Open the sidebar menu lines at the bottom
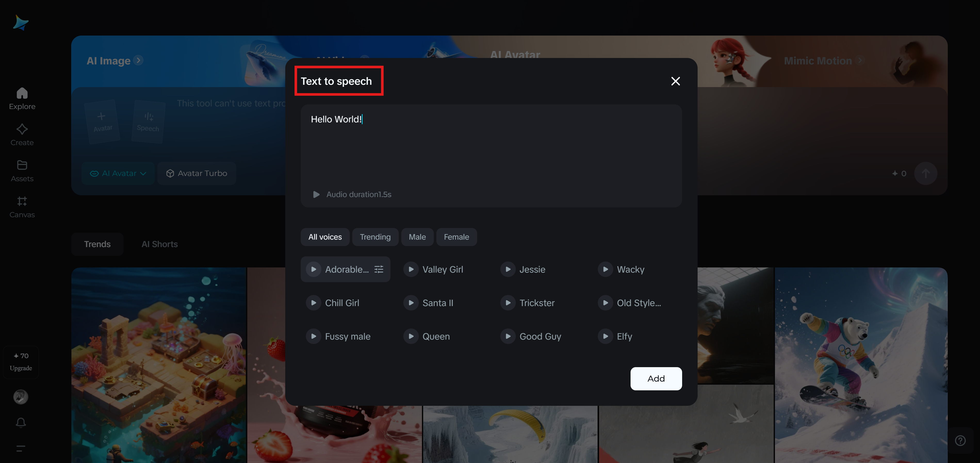The width and height of the screenshot is (980, 463). click(x=21, y=448)
